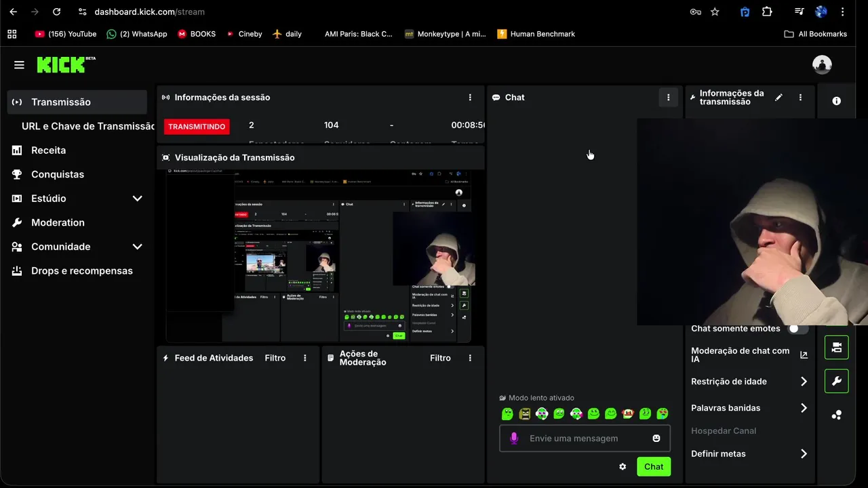Open Palavras banidas chevron
The image size is (868, 488).
[x=804, y=408]
